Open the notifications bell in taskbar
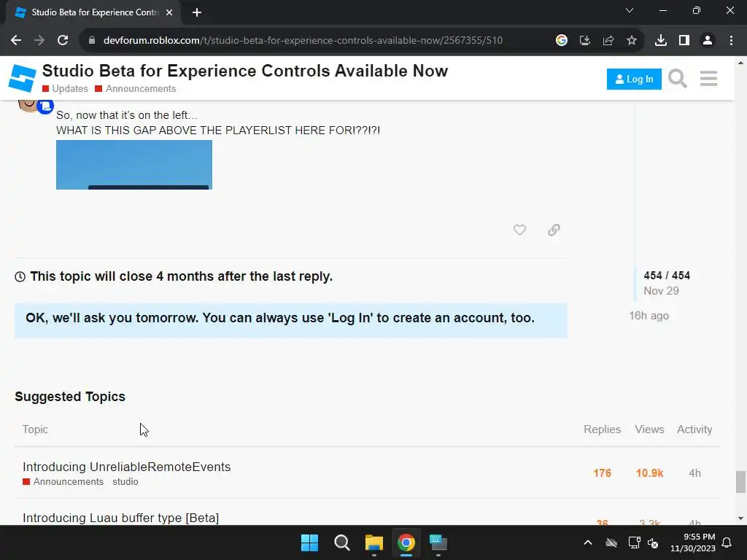 [727, 542]
